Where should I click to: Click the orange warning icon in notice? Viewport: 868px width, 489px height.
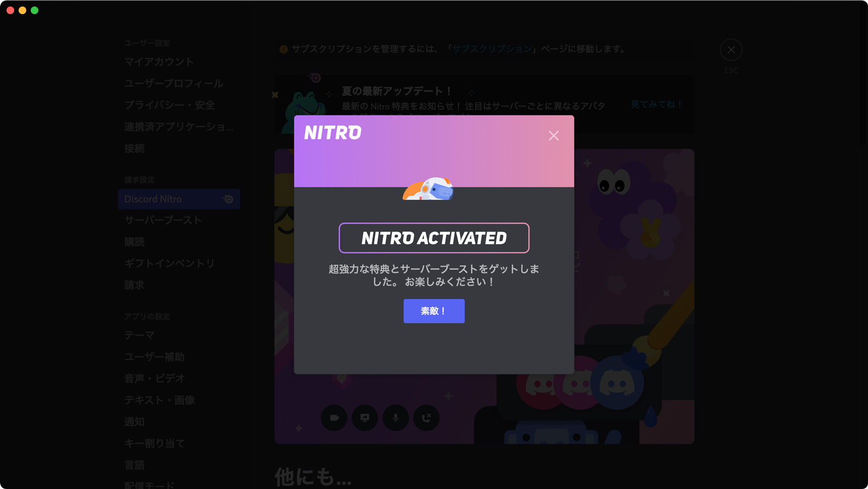[283, 49]
